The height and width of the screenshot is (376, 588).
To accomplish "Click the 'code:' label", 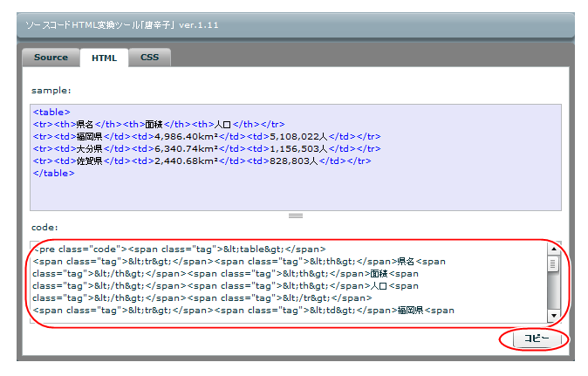I will 44,228.
